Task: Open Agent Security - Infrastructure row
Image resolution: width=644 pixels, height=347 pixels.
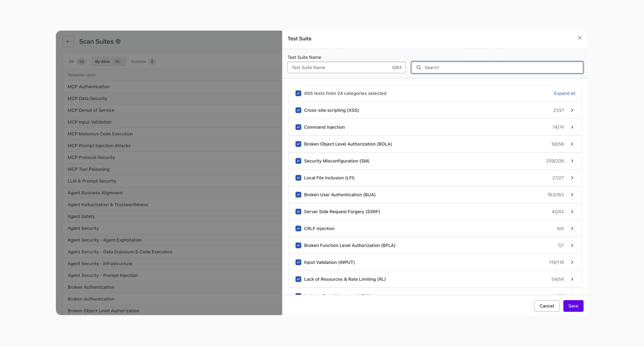Action: point(172,264)
